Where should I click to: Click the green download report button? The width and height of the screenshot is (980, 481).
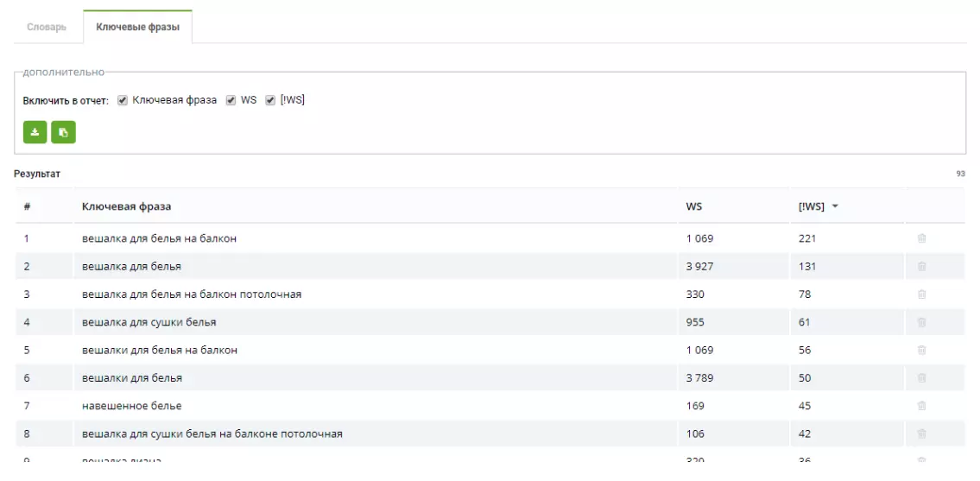point(35,132)
